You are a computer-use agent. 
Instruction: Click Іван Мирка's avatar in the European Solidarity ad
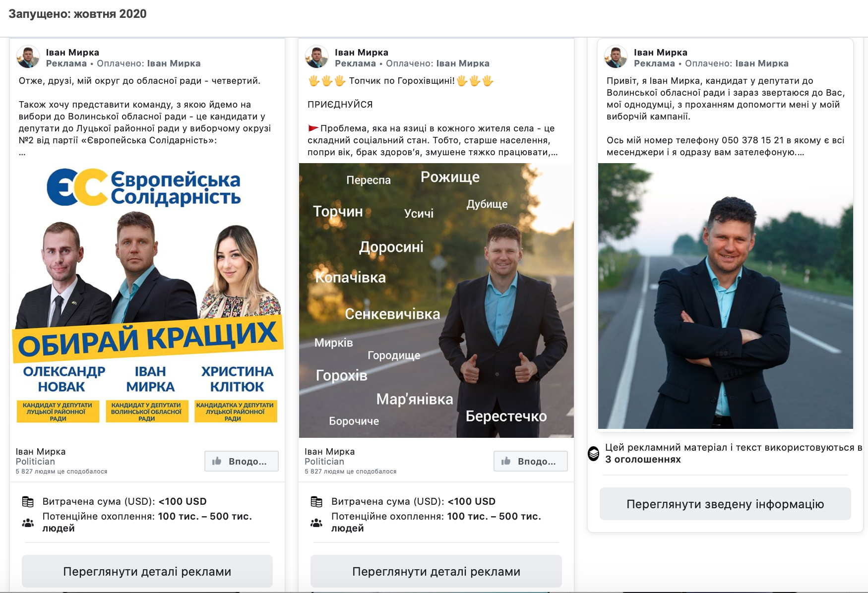[x=28, y=57]
